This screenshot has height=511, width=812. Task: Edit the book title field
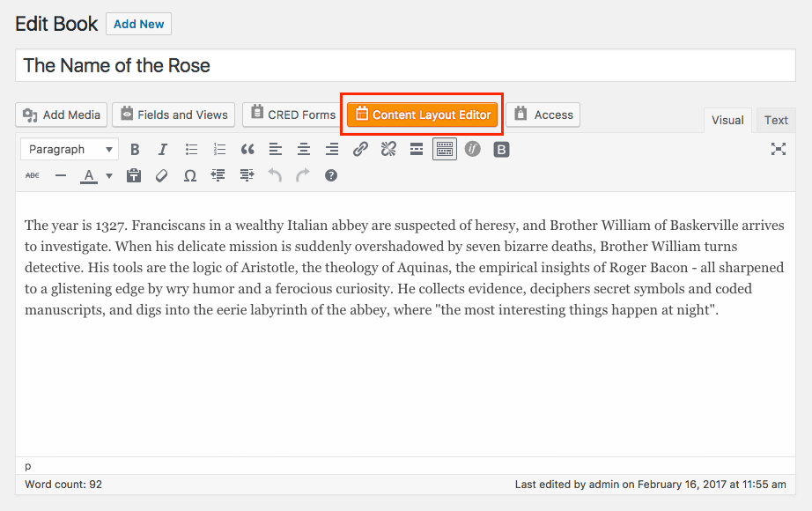tap(405, 66)
